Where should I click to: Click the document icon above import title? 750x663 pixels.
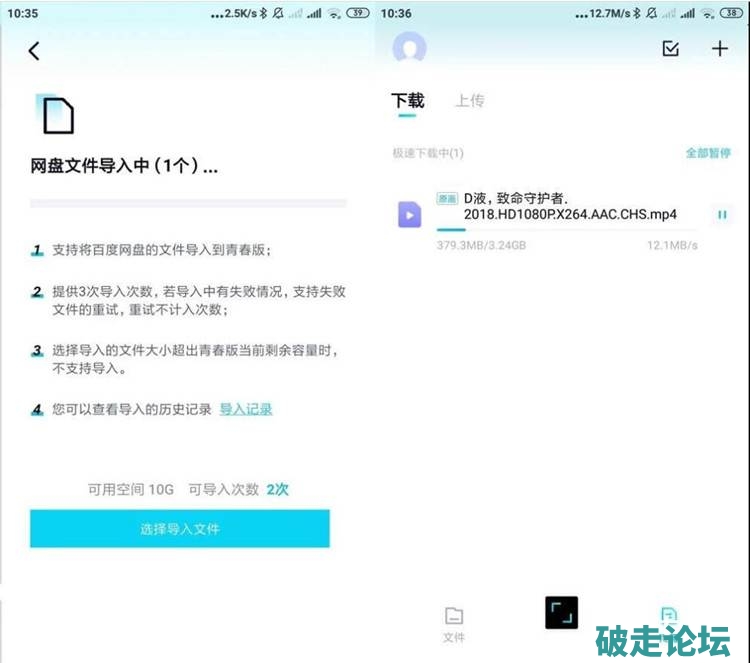pos(58,116)
